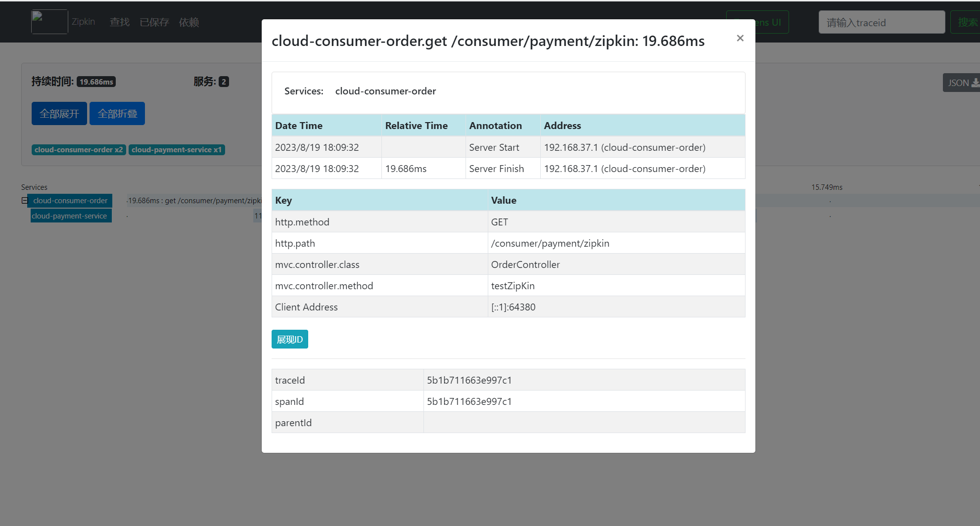Click the Annotation column header
Image resolution: width=980 pixels, height=526 pixels.
pos(503,126)
